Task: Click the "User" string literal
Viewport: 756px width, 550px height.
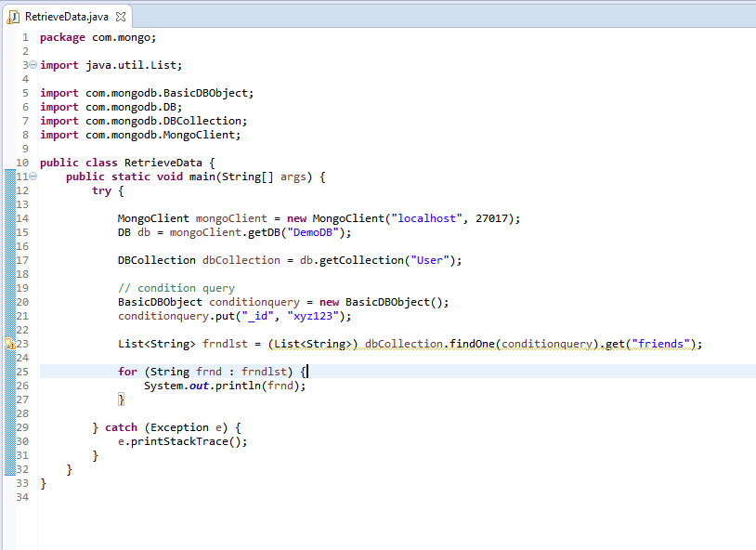Action: [x=430, y=260]
